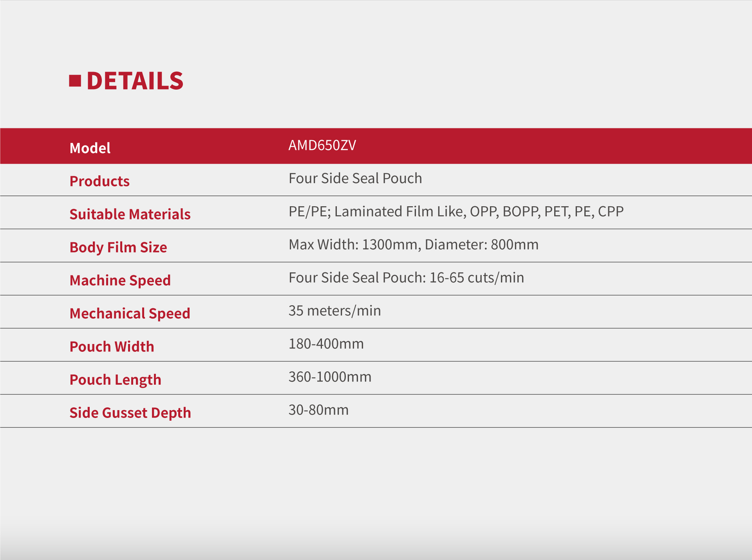752x560 pixels.
Task: Select the Machine Speed label
Action: tap(120, 281)
